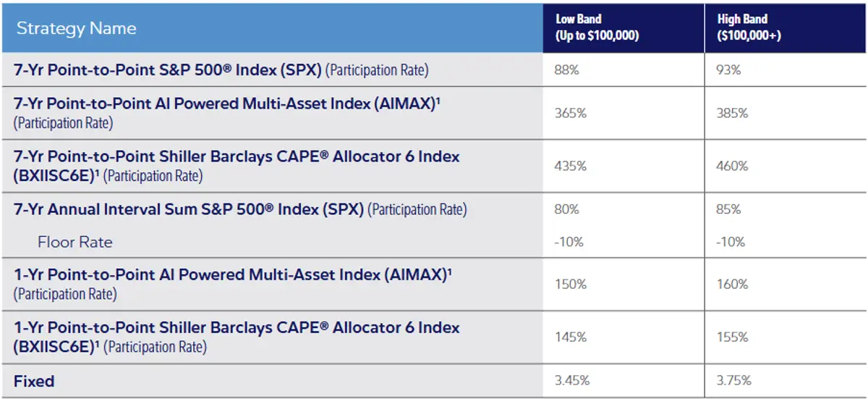Select the 385% High Band cell
868x399 pixels.
(x=732, y=114)
